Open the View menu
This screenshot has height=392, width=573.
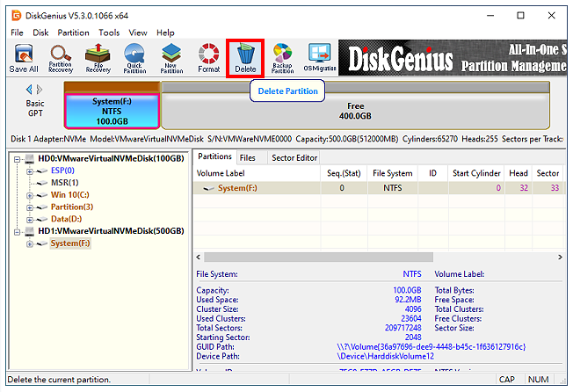pyautogui.click(x=138, y=33)
